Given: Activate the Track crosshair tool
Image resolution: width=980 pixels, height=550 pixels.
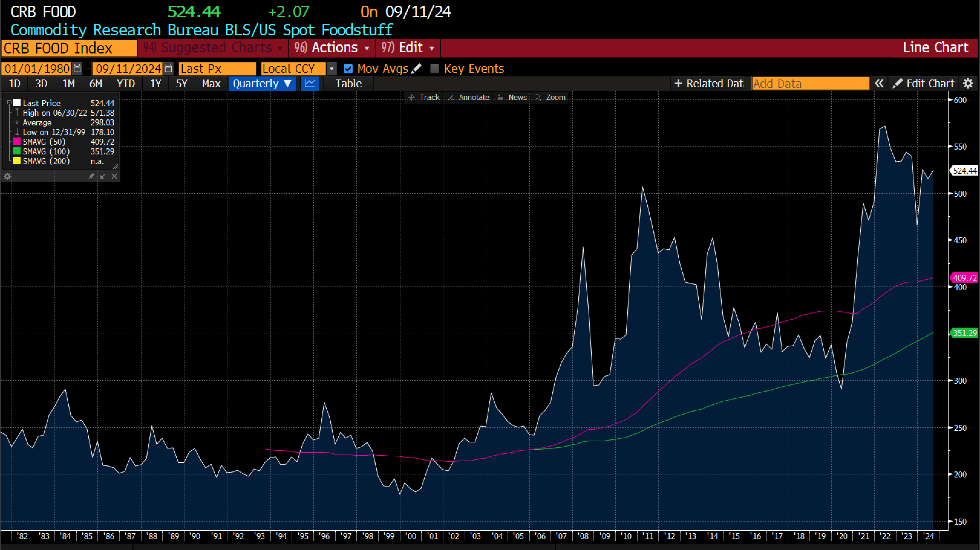Looking at the screenshot, I should pos(423,97).
